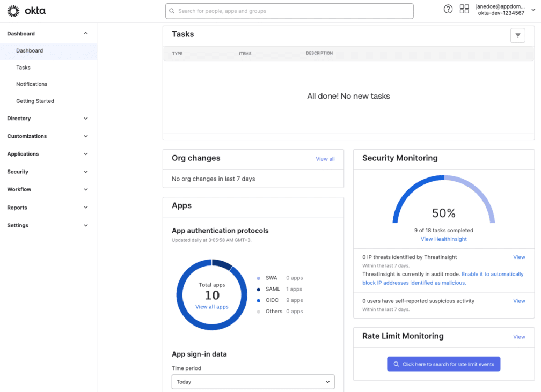
Task: Open the help question mark icon
Action: (x=448, y=9)
